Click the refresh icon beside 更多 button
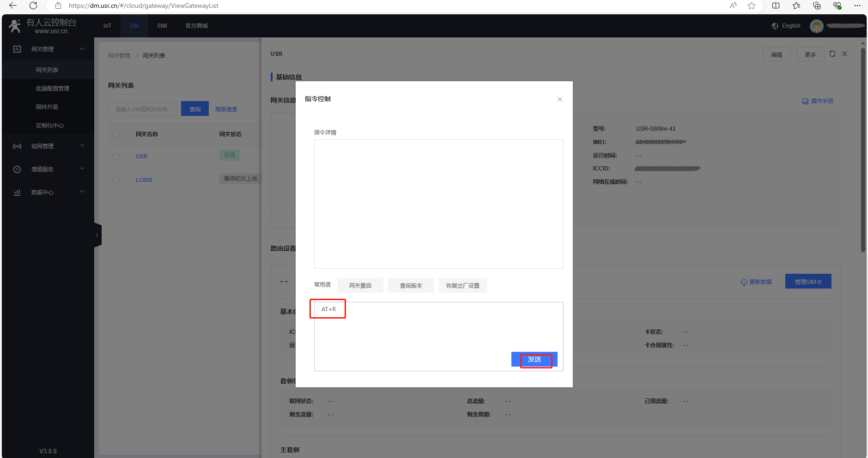 (832, 54)
